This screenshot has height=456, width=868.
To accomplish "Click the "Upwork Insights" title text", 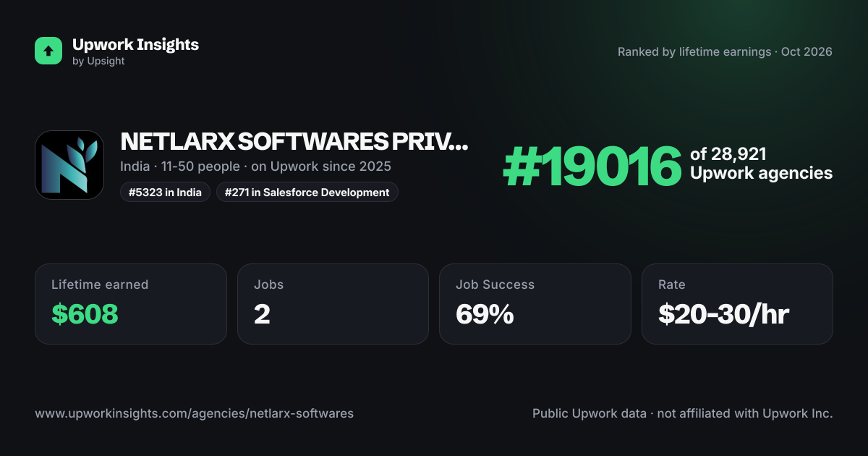I will (135, 44).
